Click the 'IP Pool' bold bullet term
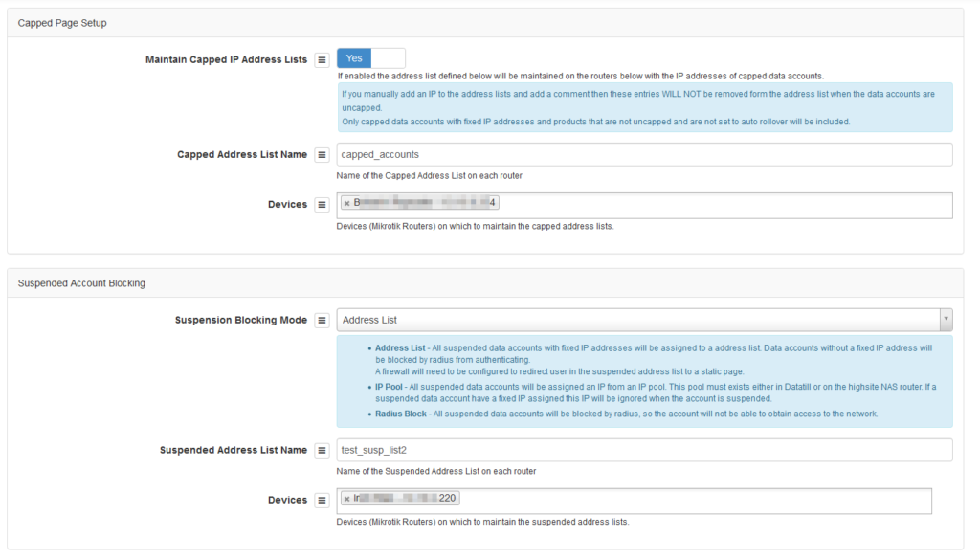The height and width of the screenshot is (560, 980). (389, 387)
